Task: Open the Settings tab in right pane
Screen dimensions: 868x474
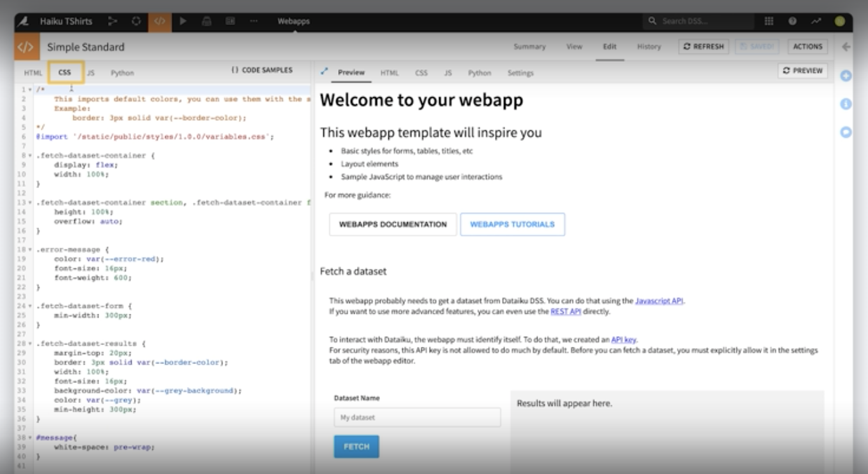Action: (520, 73)
